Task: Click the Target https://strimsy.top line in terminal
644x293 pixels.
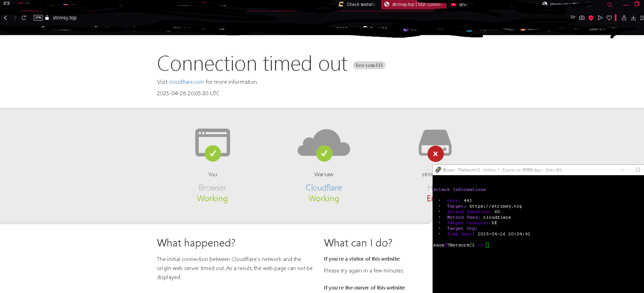Action: (x=485, y=206)
